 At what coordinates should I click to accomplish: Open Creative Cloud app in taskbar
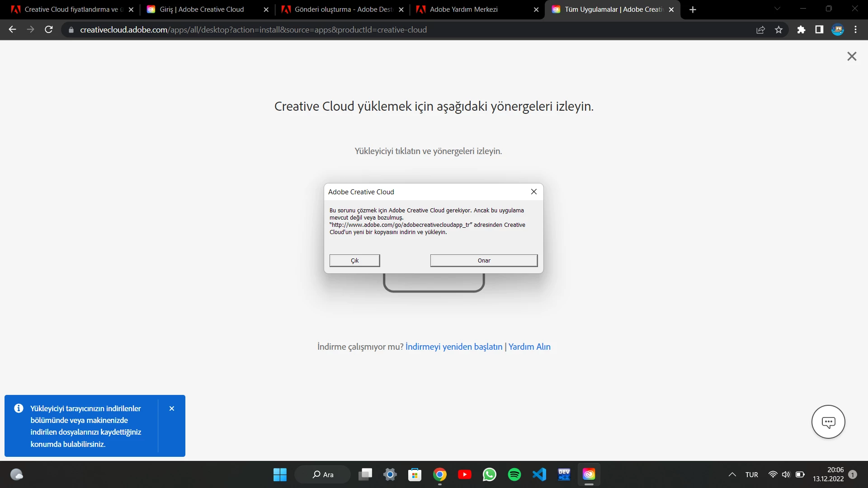[x=589, y=474]
